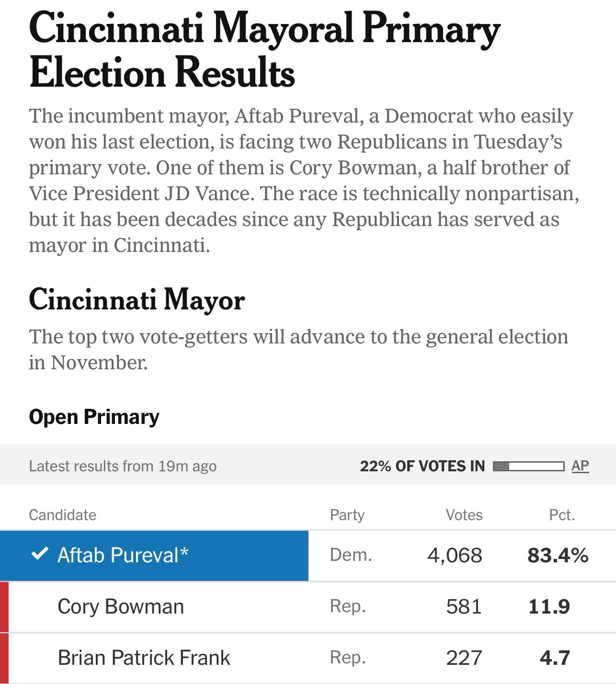This screenshot has width=616, height=684.
Task: Click the Latest results from 19m ago text
Action: (123, 466)
